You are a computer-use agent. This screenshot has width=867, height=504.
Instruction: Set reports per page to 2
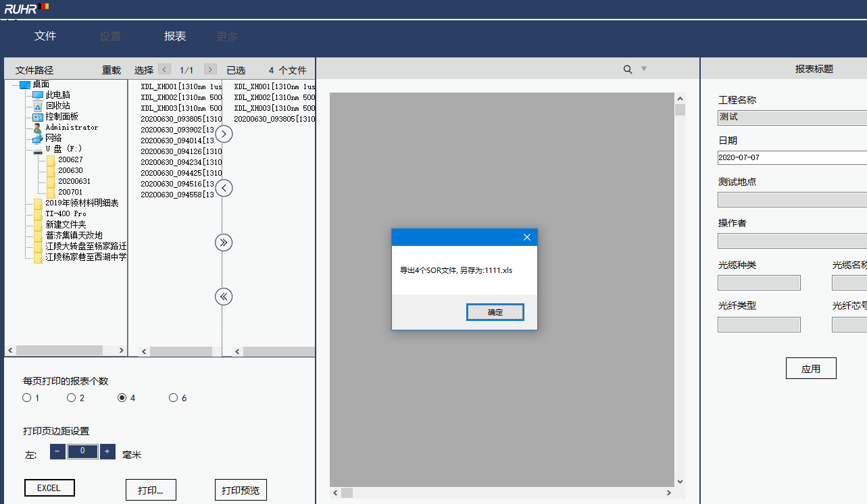tap(71, 398)
